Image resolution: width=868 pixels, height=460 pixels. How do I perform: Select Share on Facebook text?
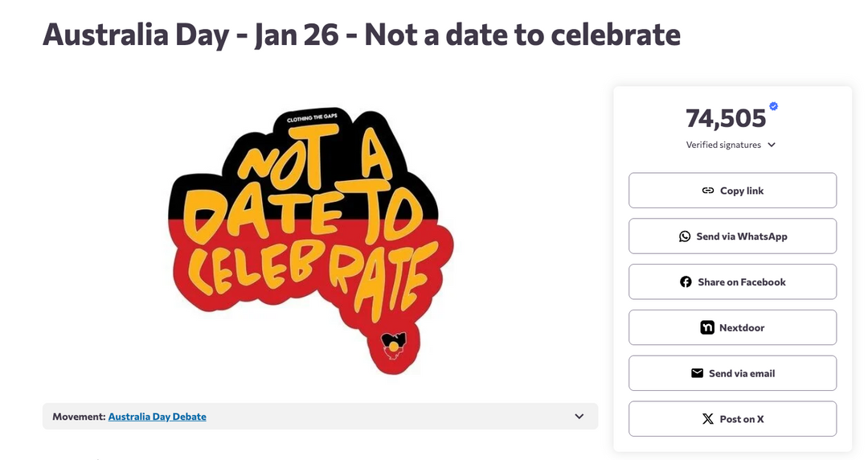click(x=742, y=282)
